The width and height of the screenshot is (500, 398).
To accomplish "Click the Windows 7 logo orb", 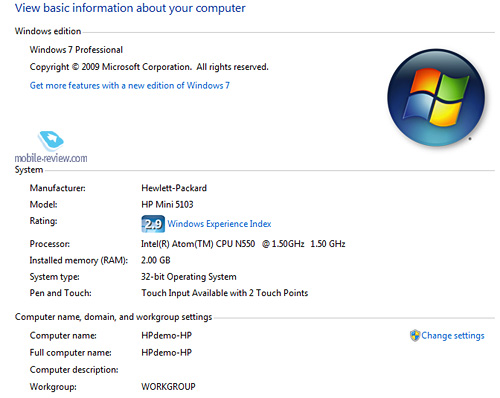I will pos(436,98).
